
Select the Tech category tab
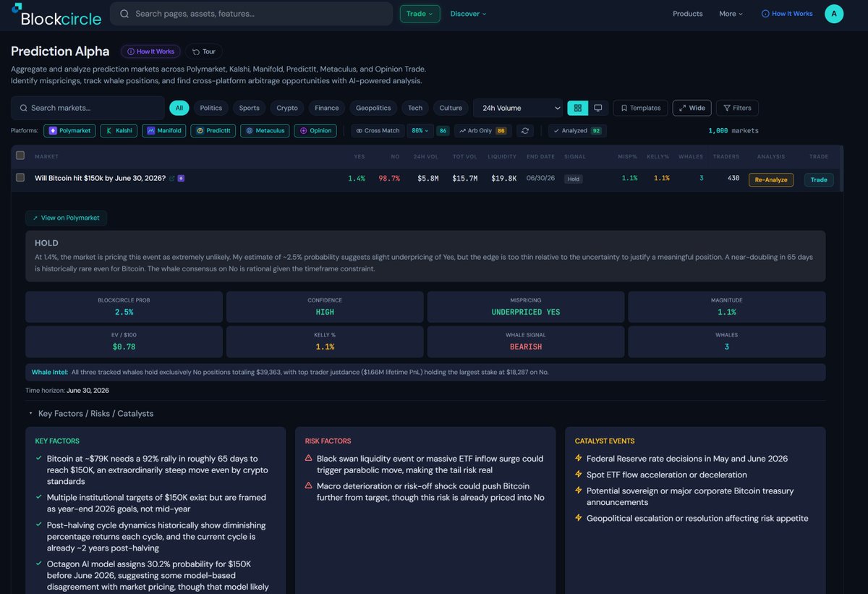[415, 108]
